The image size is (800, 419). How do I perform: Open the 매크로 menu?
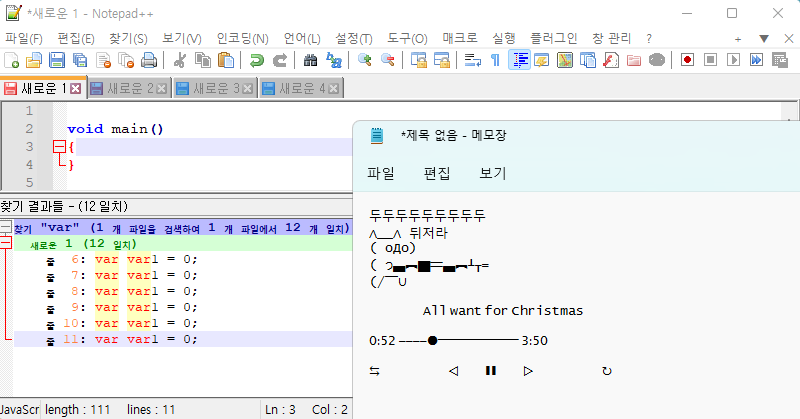click(460, 38)
